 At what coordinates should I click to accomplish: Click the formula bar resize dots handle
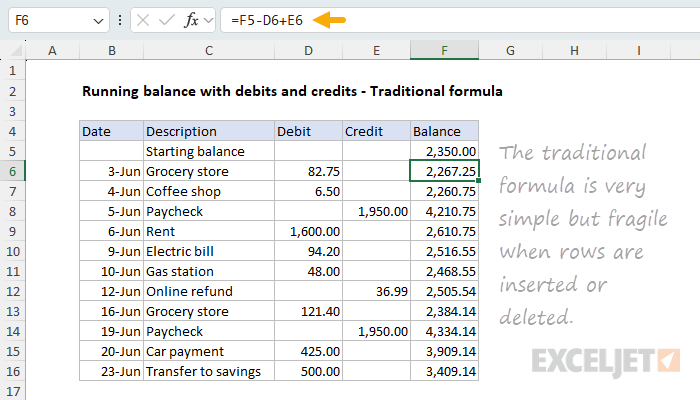120,20
